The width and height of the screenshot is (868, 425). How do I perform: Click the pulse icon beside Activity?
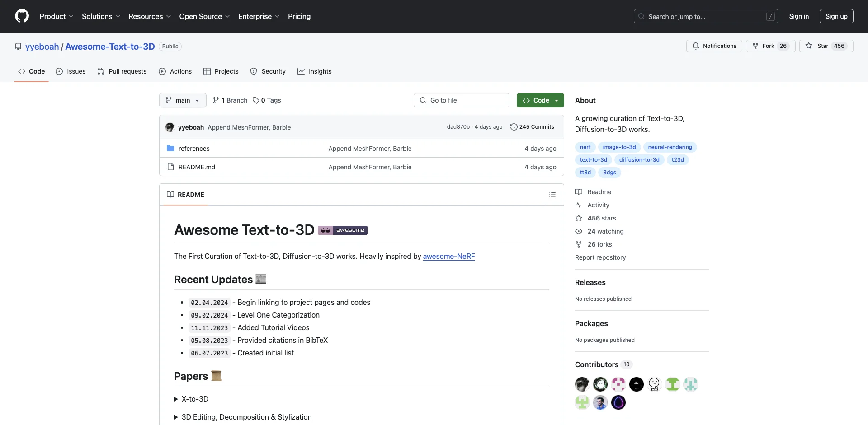click(579, 205)
